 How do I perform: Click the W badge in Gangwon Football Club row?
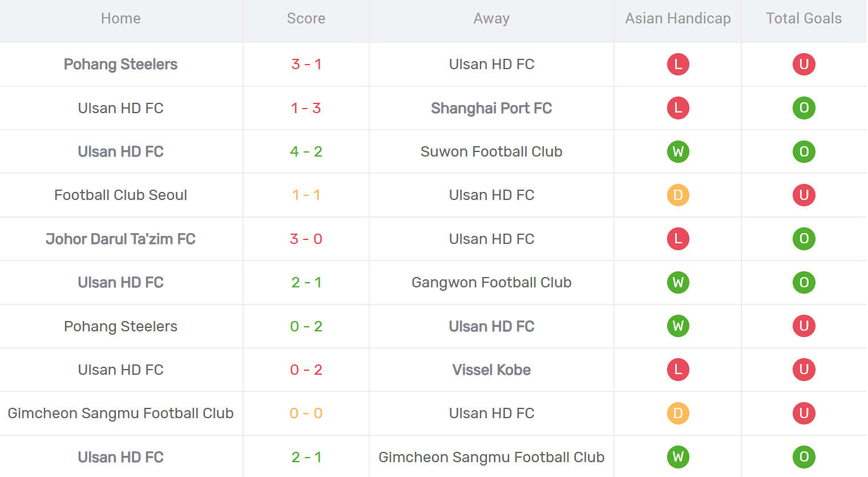tap(678, 282)
